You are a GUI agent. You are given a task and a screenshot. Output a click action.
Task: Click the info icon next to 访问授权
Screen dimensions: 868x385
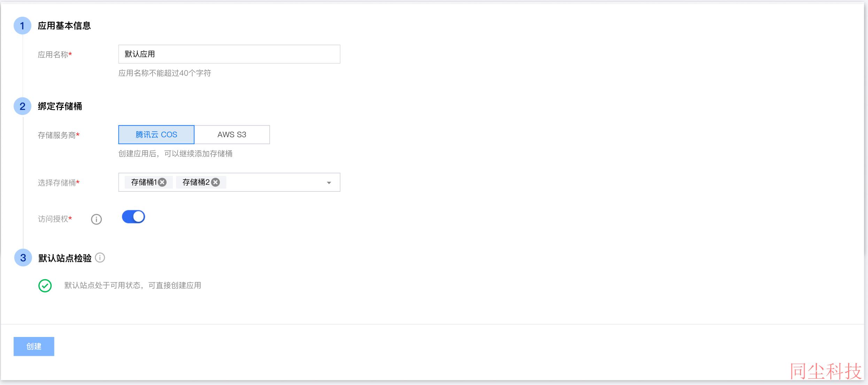96,219
